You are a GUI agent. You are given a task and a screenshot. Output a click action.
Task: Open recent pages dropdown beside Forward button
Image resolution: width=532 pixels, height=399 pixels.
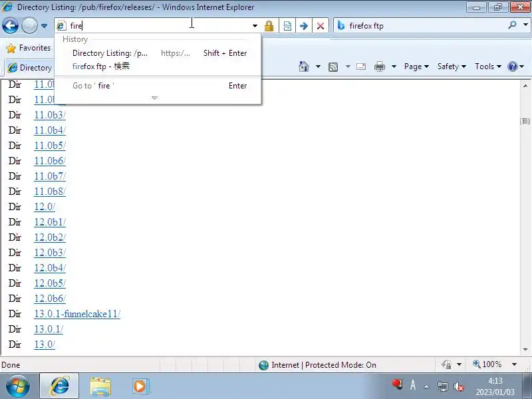pos(44,26)
